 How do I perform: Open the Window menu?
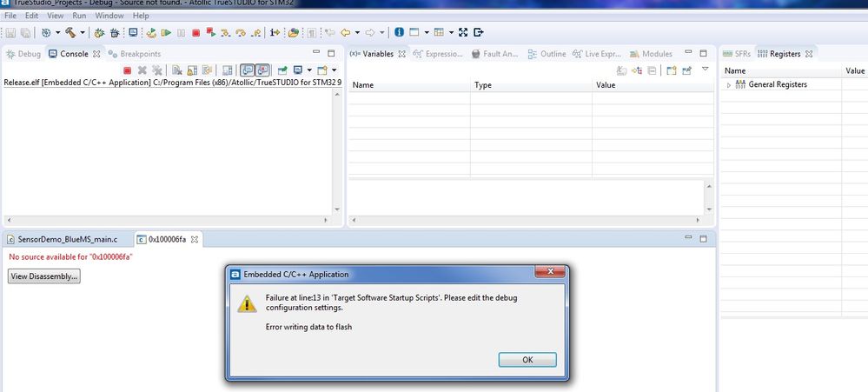point(109,16)
